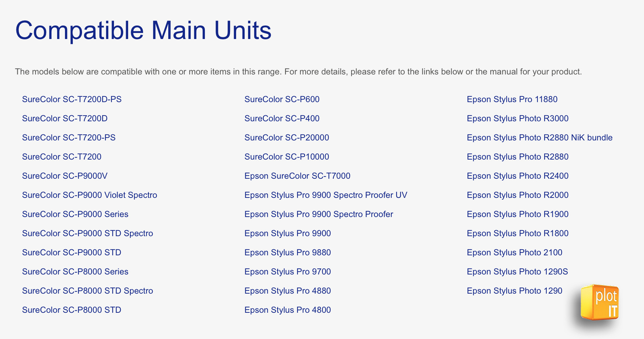Screen dimensions: 644x339
Task: Open the SureColor SC-P20000 link
Action: pos(287,138)
